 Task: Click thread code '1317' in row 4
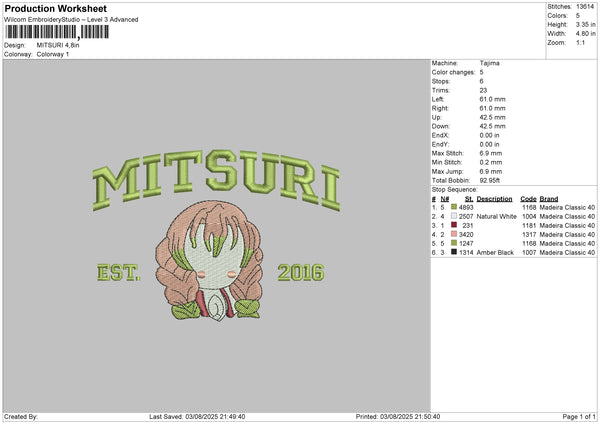tap(529, 235)
